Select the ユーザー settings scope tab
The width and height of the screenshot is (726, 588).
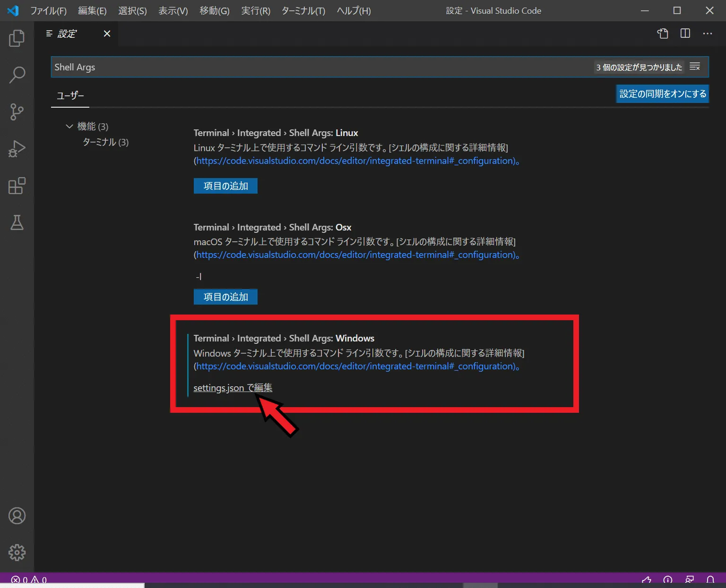(x=70, y=95)
